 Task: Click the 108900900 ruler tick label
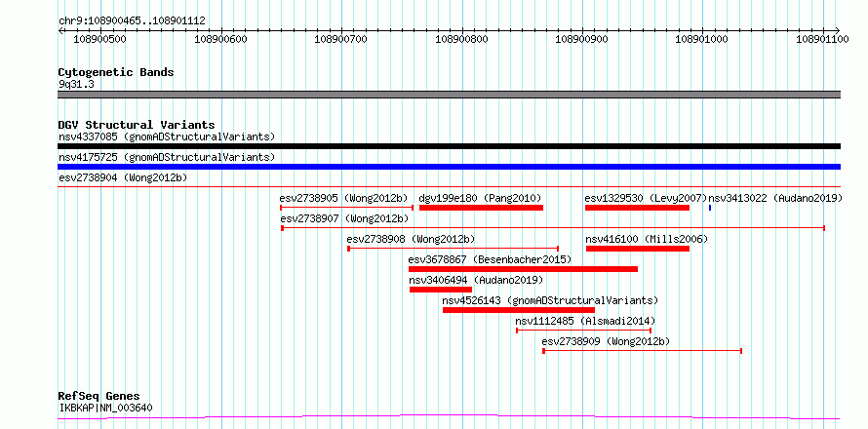coord(582,39)
